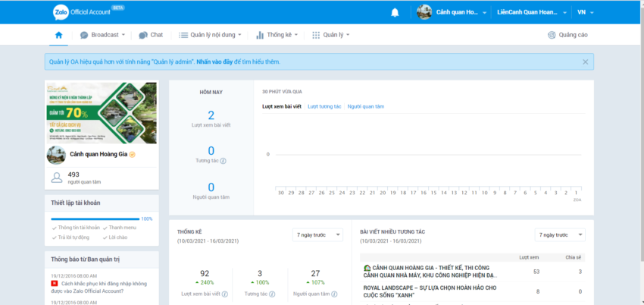Open the notifications bell icon
The height and width of the screenshot is (305, 644).
pos(395,12)
